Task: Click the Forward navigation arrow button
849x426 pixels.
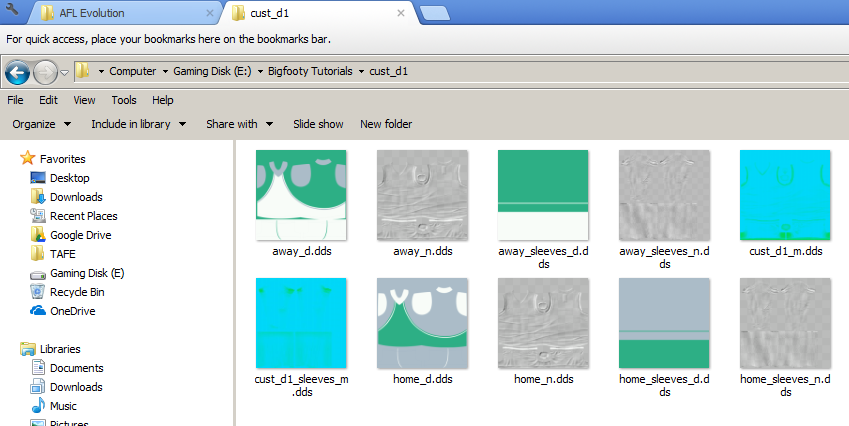Action: pyautogui.click(x=45, y=72)
